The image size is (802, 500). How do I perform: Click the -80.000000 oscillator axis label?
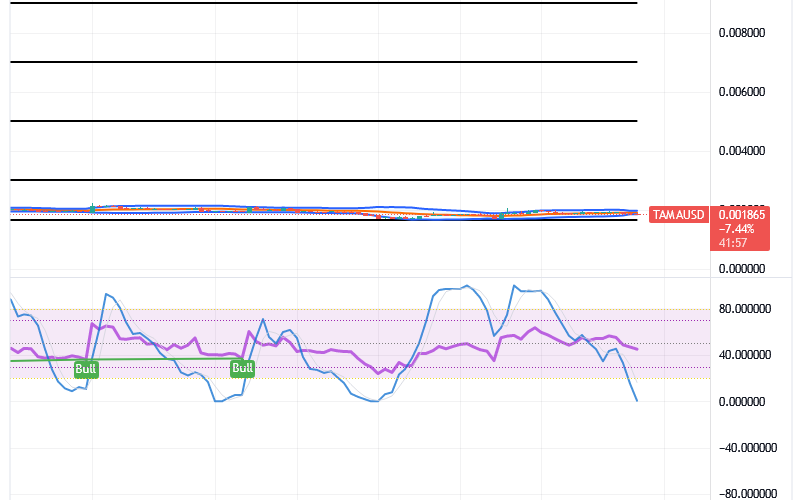tap(748, 494)
